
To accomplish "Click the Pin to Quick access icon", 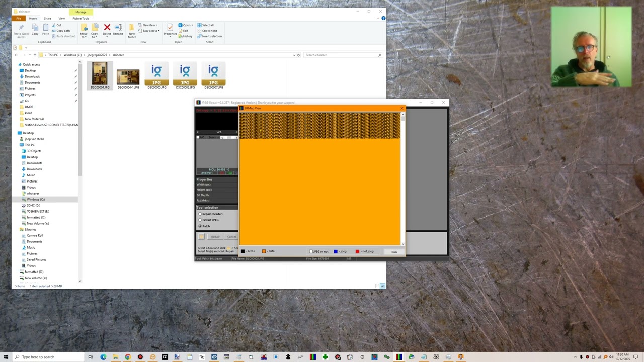I will [21, 28].
